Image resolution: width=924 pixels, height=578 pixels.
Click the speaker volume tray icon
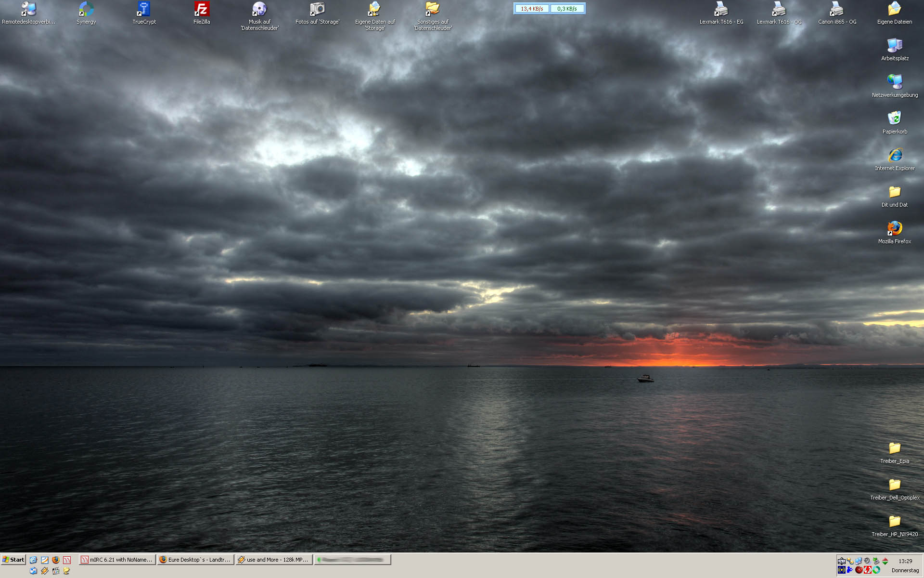pyautogui.click(x=867, y=561)
